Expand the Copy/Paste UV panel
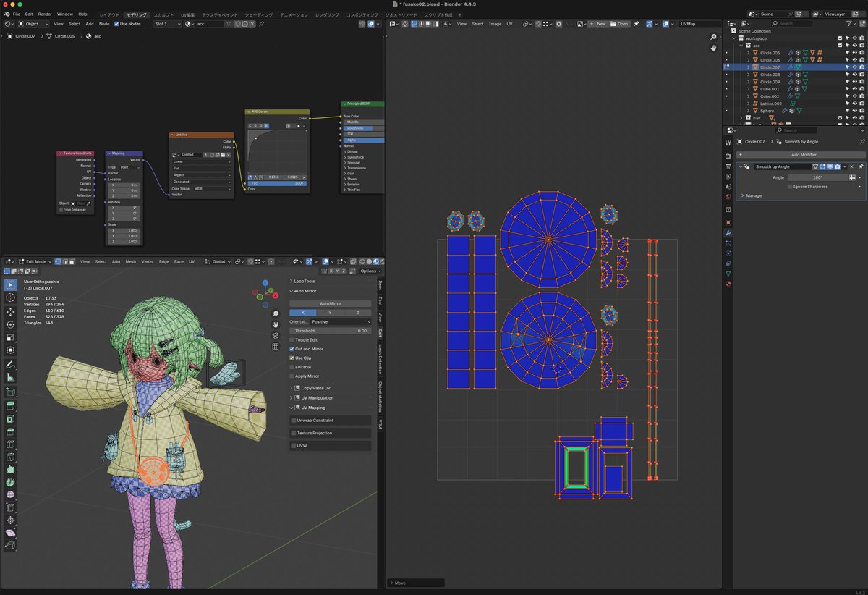This screenshot has width=868, height=595. coord(292,388)
